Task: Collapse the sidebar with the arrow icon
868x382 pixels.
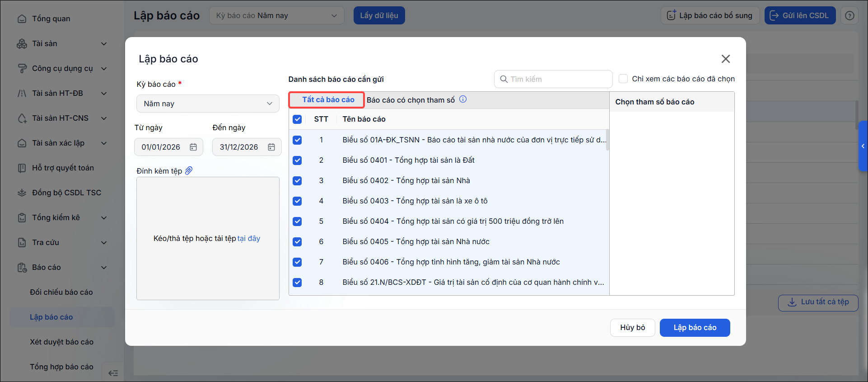Action: [113, 373]
